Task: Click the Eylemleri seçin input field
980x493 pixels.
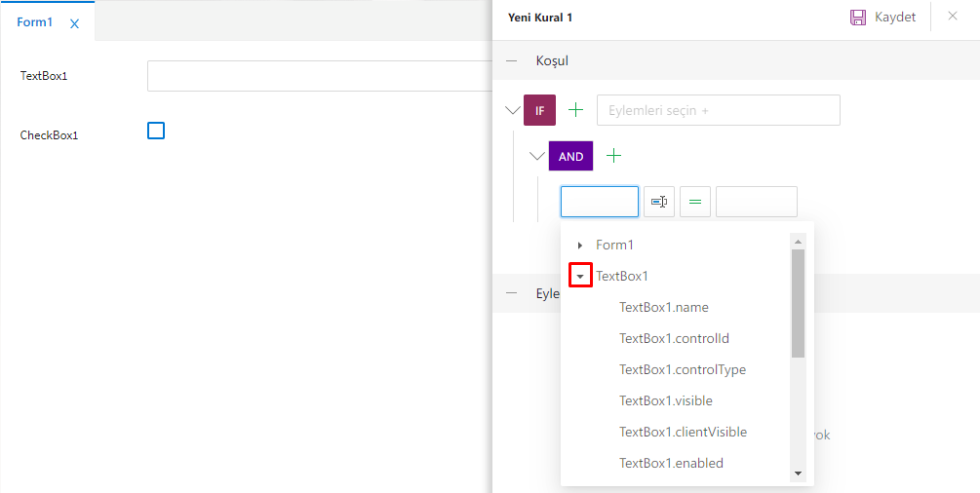Action: (718, 110)
